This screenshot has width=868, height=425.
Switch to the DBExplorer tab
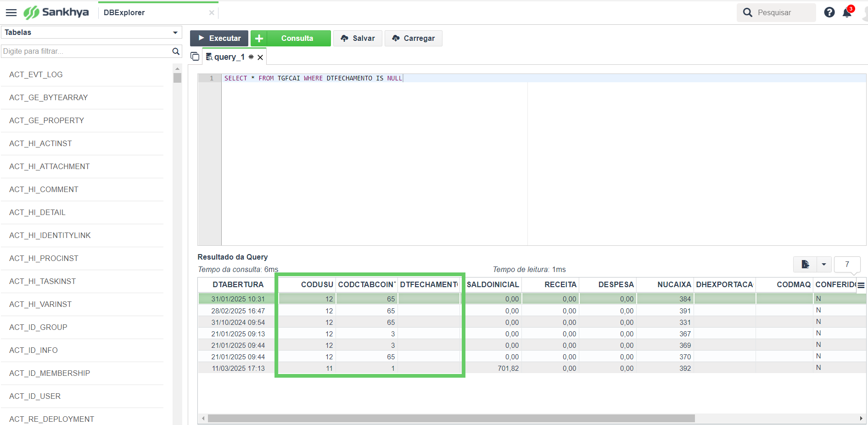[x=124, y=13]
